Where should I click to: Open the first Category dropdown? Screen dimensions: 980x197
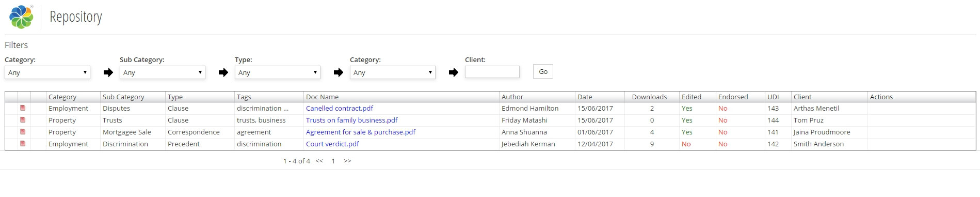pos(47,72)
